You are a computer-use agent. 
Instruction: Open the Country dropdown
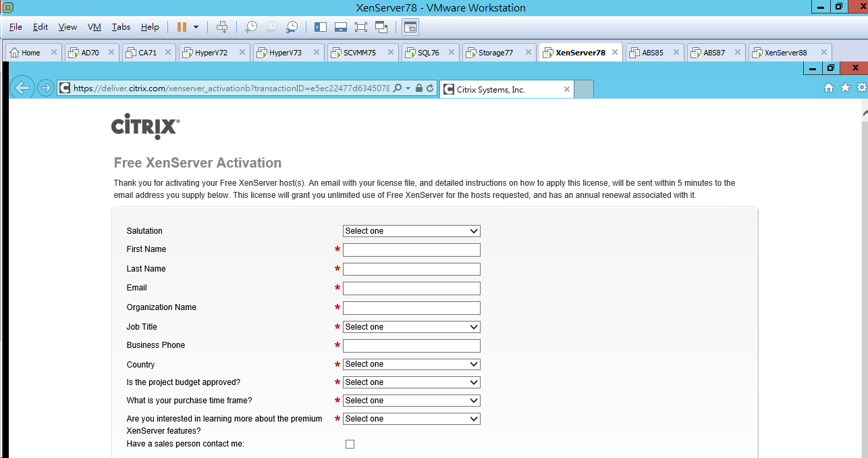(412, 364)
